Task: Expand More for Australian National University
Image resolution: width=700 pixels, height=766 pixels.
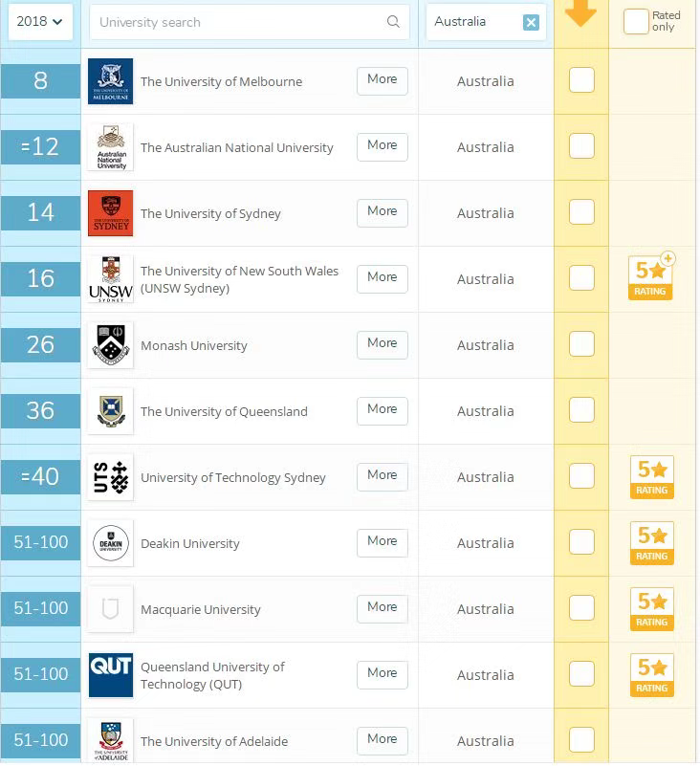Action: (383, 146)
